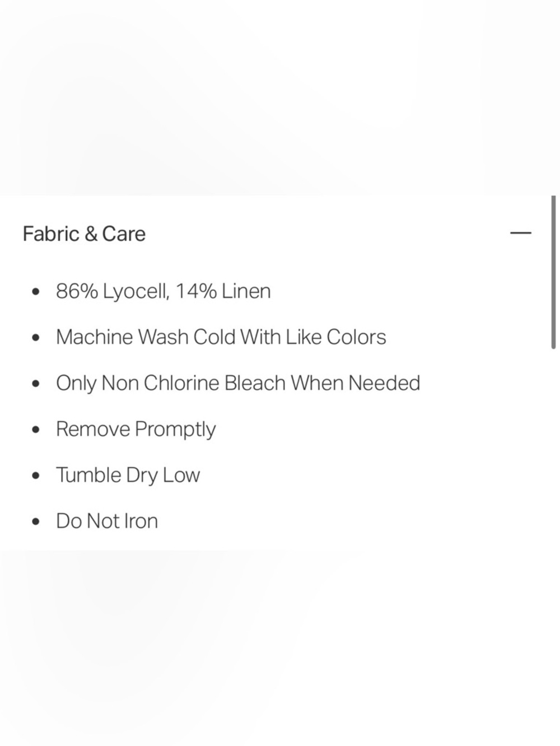560x746 pixels.
Task: Click the bullet next to Only Non Chlorine Bleach
Action: [36, 384]
